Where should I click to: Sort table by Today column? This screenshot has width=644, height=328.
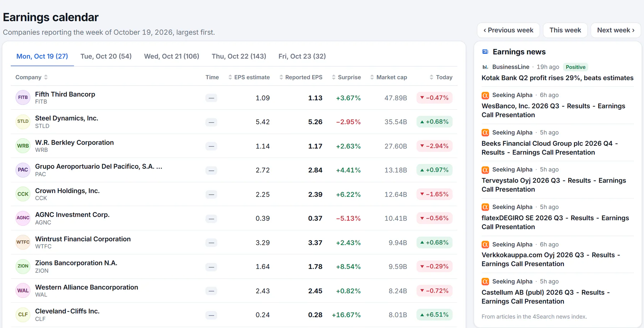coord(441,77)
